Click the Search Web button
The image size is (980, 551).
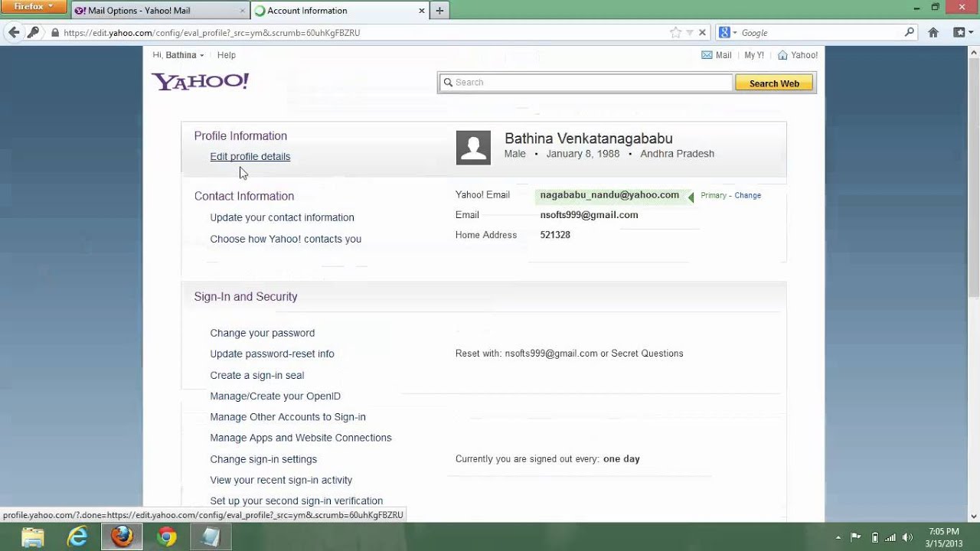774,83
